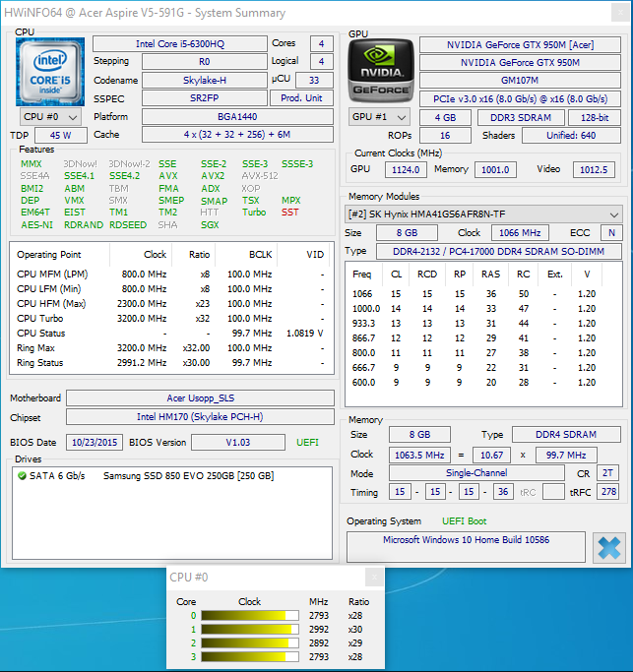633x672 pixels.
Task: Close the System Summary window
Action: (620, 13)
